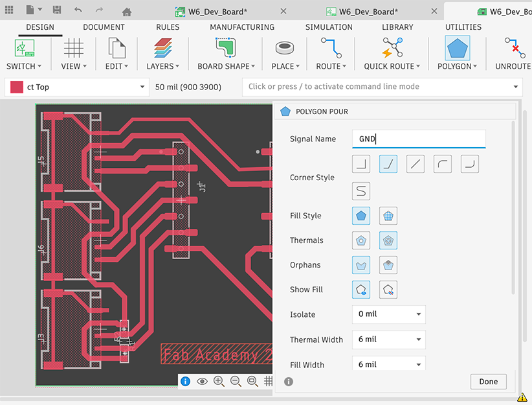532x405 pixels.
Task: Open the SIMULATION ribbon tab
Action: (x=329, y=27)
